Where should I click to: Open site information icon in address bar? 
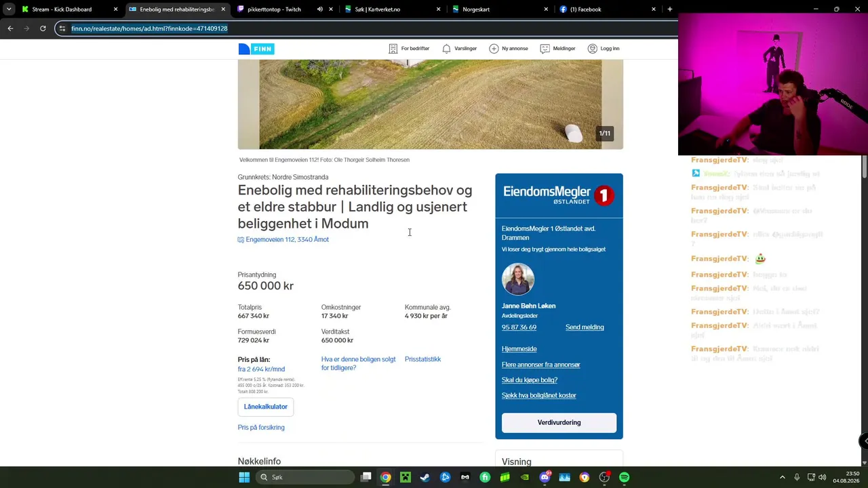point(62,28)
